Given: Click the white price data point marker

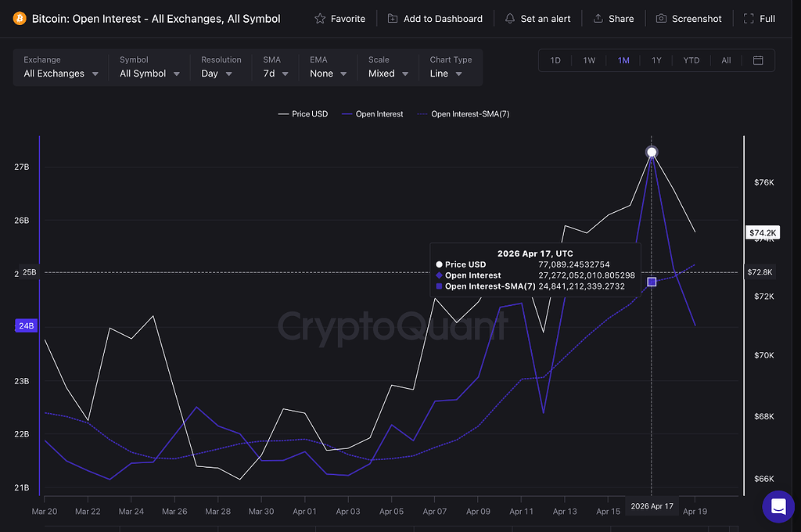Looking at the screenshot, I should pyautogui.click(x=652, y=152).
